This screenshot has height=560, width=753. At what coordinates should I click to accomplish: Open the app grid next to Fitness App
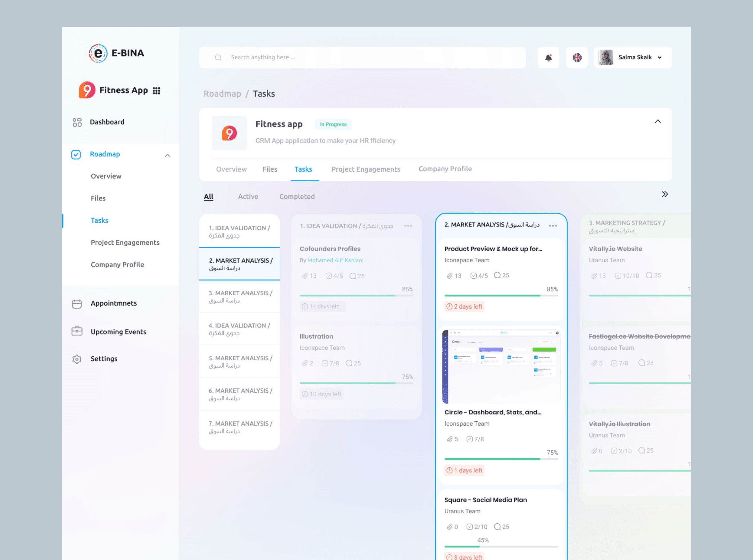point(156,90)
